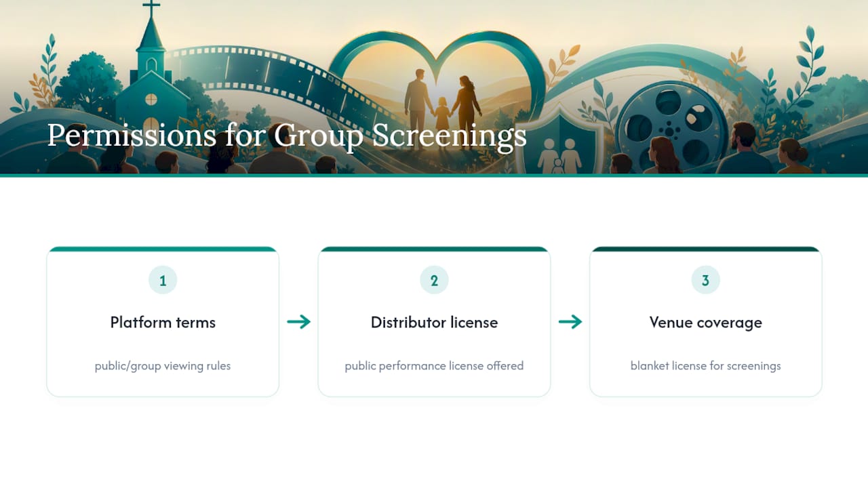
Task: Select the Venue coverage heading
Action: (705, 323)
